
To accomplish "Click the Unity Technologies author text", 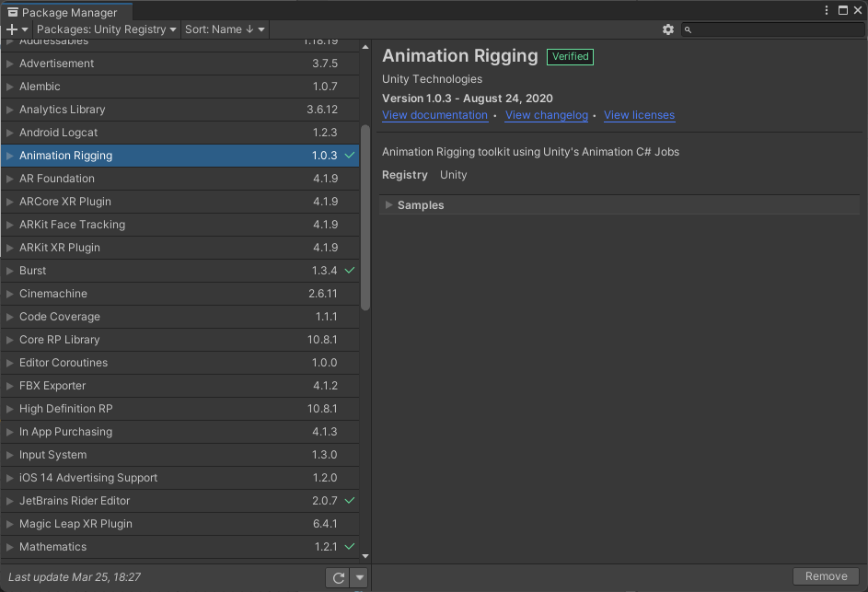I will pos(432,79).
